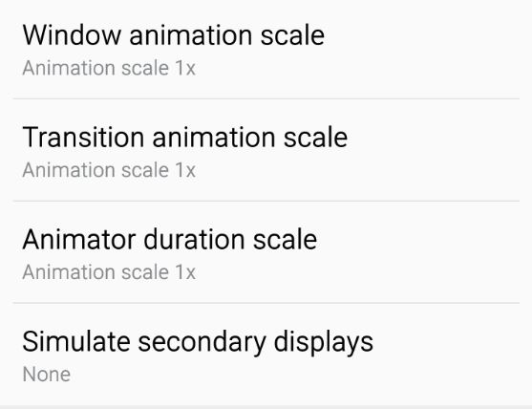
Task: Choose the Window animation scale list row
Action: pos(266,50)
